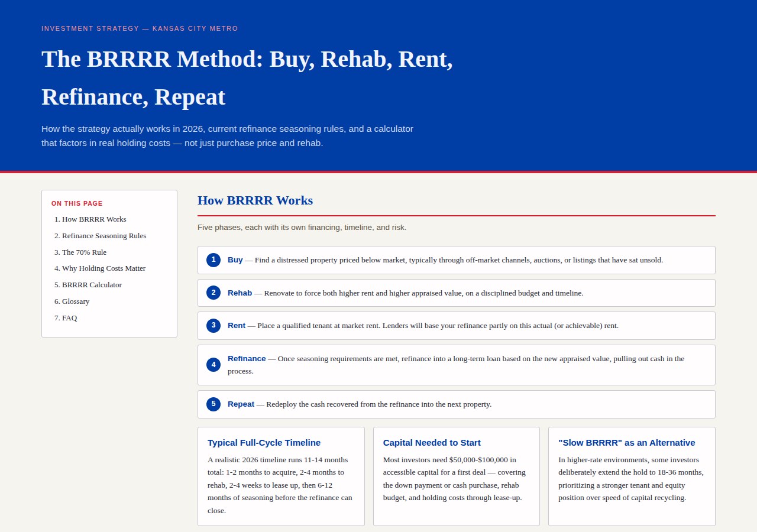Viewport: 757px width, 532px height.
Task: Click 'INVESTMENT STRATEGY — KANSAS CITY METRO' label
Action: (140, 28)
